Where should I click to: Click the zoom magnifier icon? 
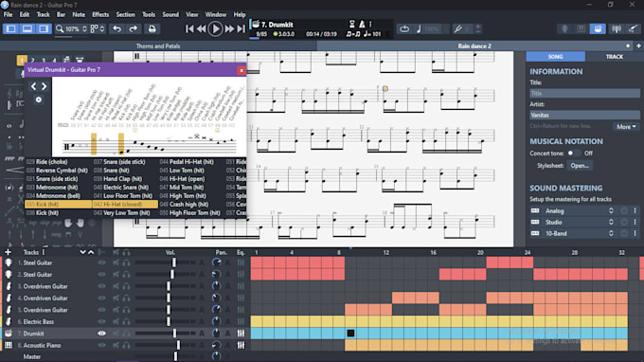coord(60,28)
